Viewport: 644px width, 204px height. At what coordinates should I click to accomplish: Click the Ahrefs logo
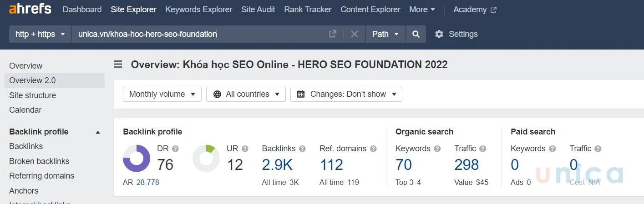coord(30,9)
